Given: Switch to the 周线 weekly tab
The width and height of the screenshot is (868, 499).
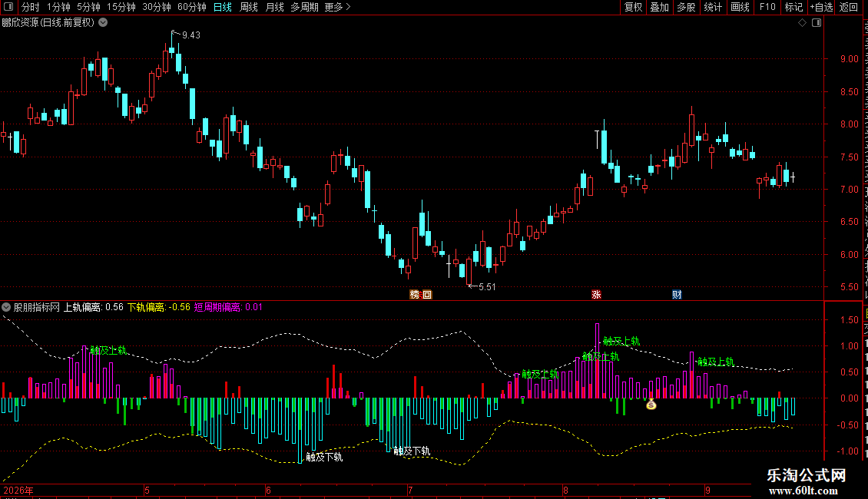Looking at the screenshot, I should tap(249, 7).
